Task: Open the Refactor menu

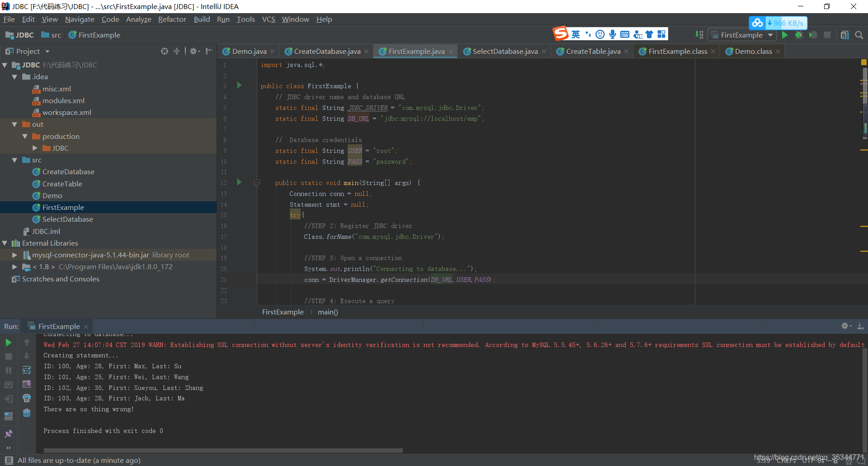Action: 172,19
